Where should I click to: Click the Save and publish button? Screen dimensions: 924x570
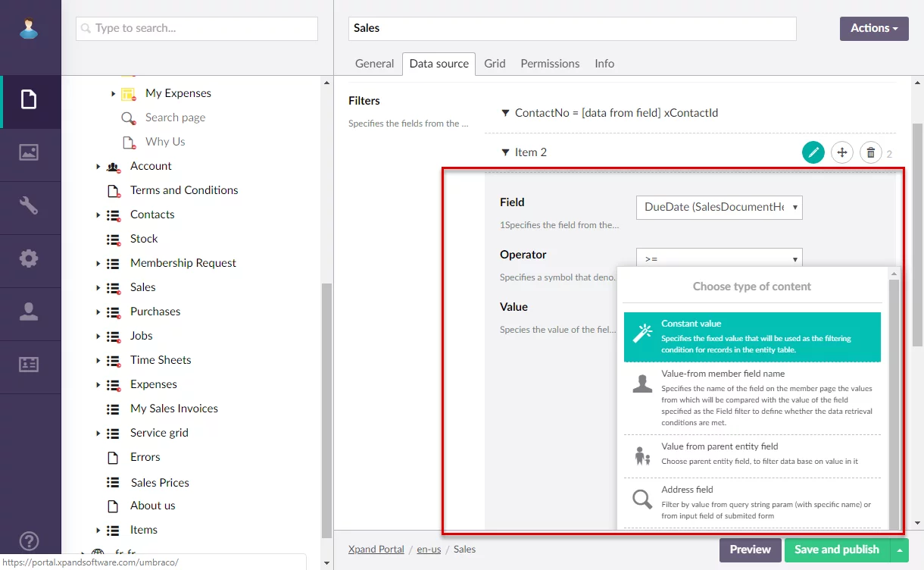[x=837, y=550]
